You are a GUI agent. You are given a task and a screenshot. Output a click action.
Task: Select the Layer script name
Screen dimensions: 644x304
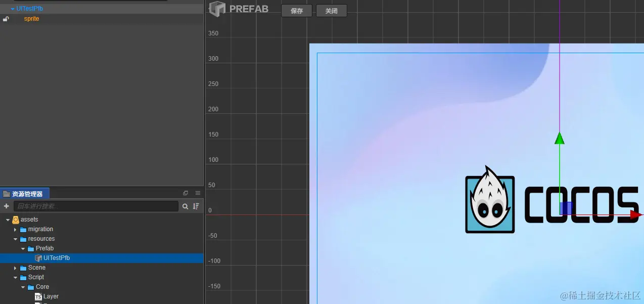[x=51, y=296]
